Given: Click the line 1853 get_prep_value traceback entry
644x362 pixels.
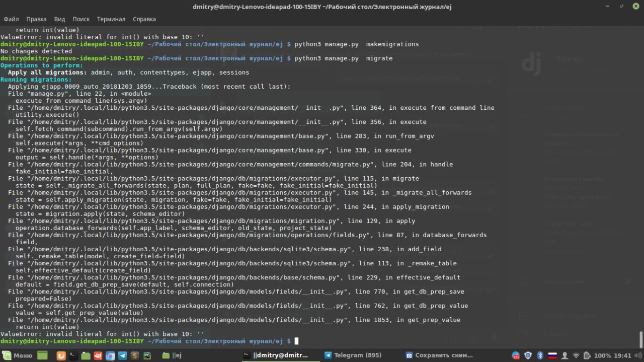Looking at the screenshot, I should tap(234, 319).
